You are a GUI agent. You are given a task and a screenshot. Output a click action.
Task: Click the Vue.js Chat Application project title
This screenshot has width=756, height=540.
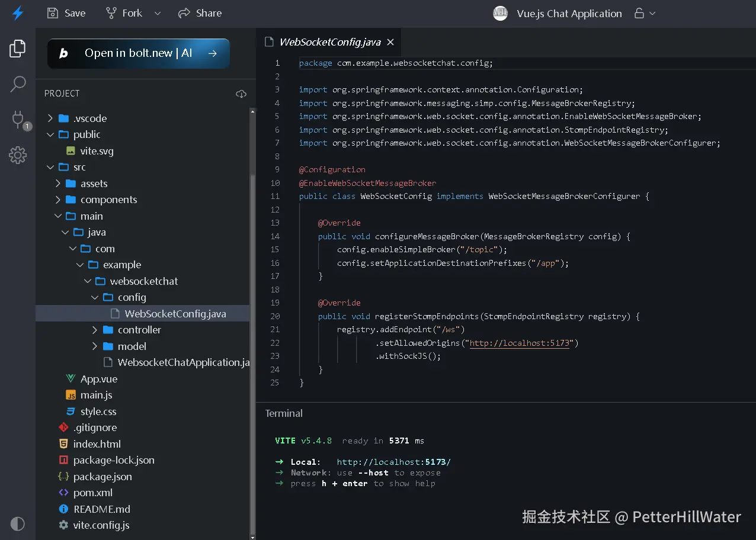[x=569, y=13]
